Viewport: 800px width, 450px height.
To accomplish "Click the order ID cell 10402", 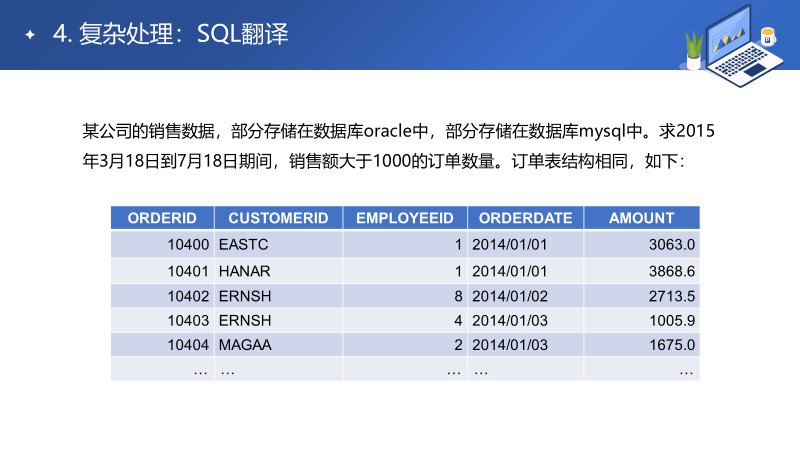I will tap(162, 296).
